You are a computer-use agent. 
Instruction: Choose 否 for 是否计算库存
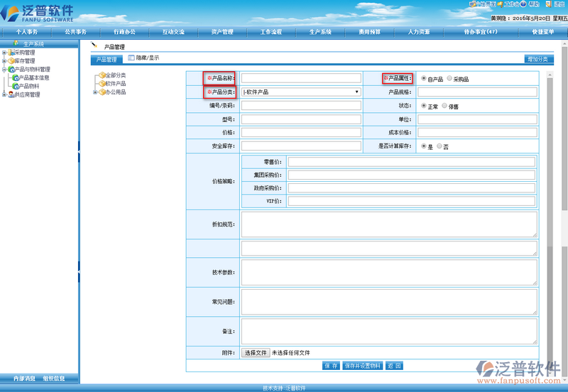[x=439, y=146]
